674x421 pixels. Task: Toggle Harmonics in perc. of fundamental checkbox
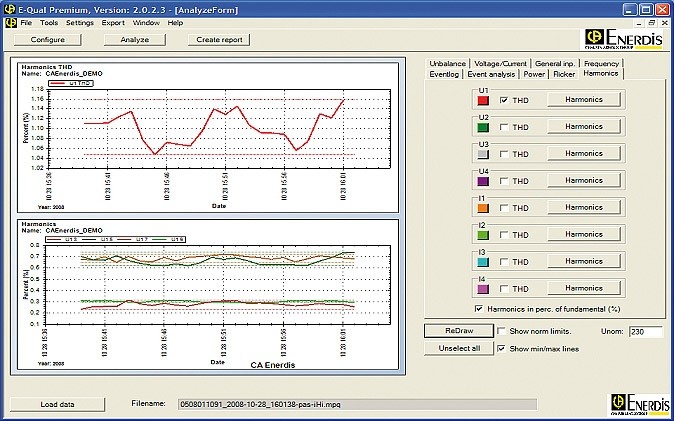pos(479,309)
